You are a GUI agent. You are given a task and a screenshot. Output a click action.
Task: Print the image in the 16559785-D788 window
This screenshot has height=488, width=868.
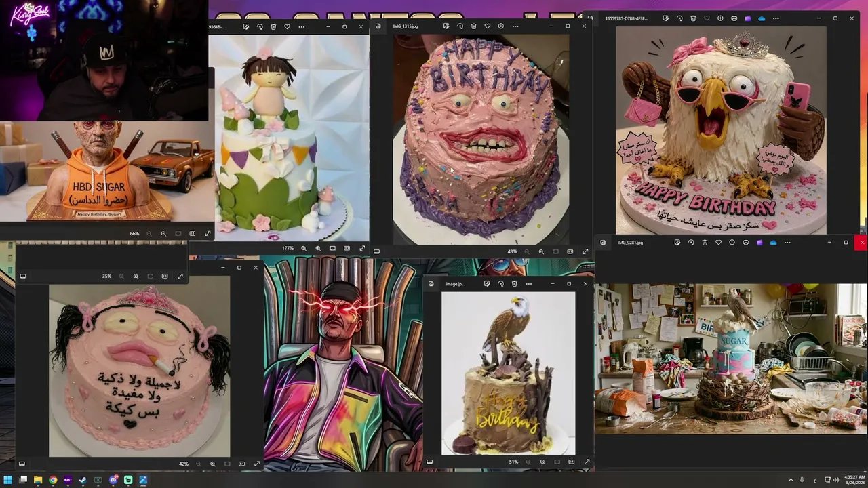coord(734,18)
